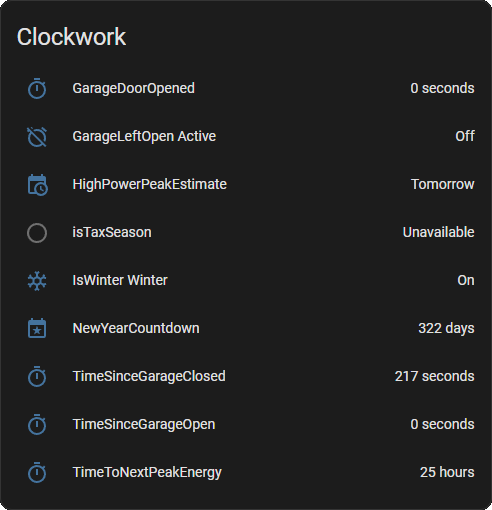Click the TimeToNextPeakEnergy stopwatch icon
This screenshot has height=510, width=492.
(x=37, y=472)
